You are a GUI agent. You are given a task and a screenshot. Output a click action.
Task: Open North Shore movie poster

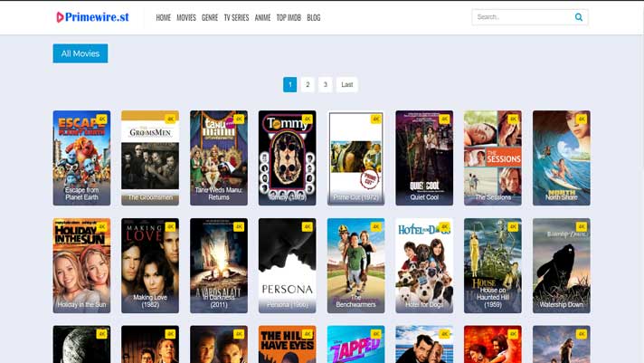[x=562, y=158]
